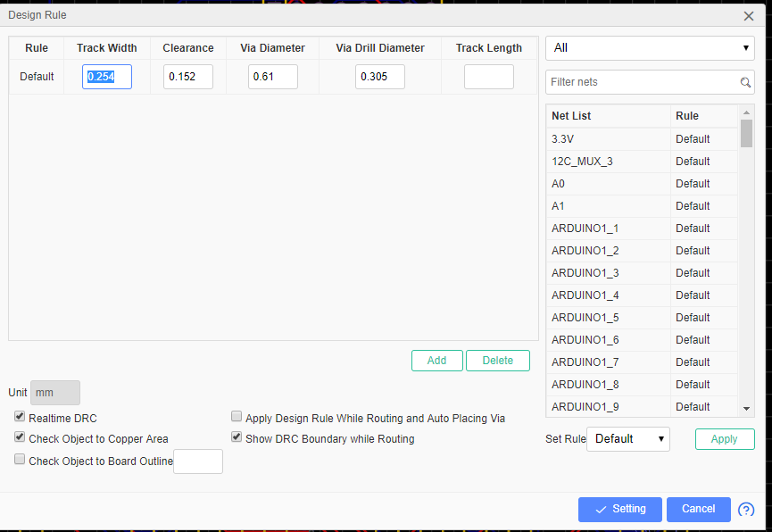Click the search icon in Filter nets
Viewport: 772px width, 532px height.
745,82
